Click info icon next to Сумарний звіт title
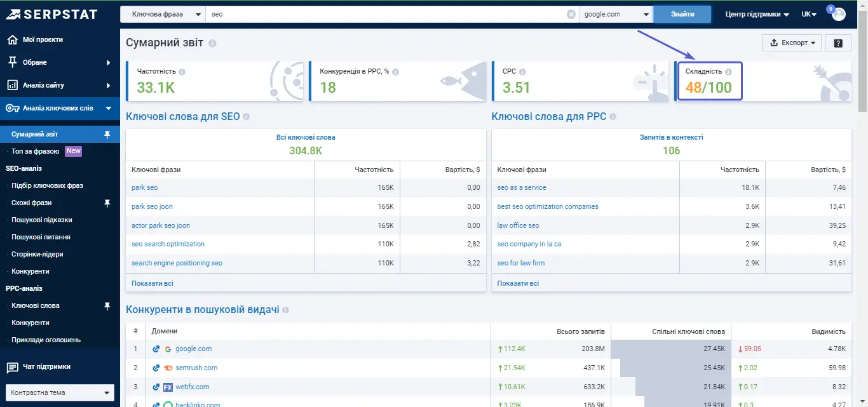The image size is (868, 407). 212,43
